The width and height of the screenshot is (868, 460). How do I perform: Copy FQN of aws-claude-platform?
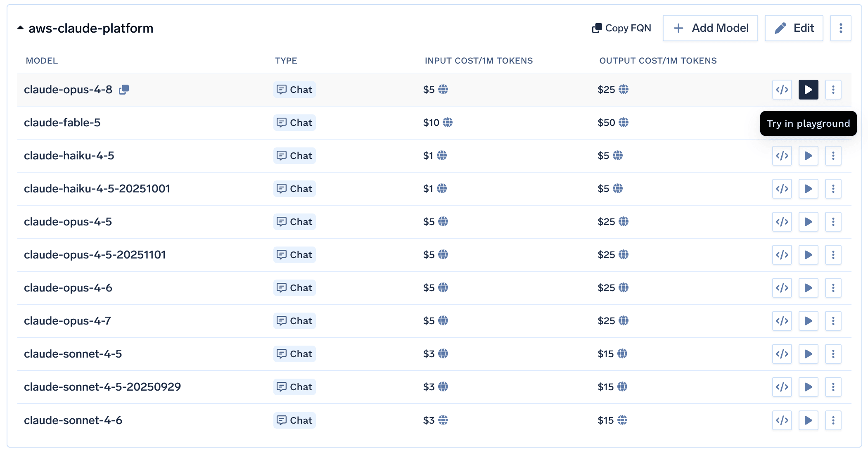click(621, 28)
